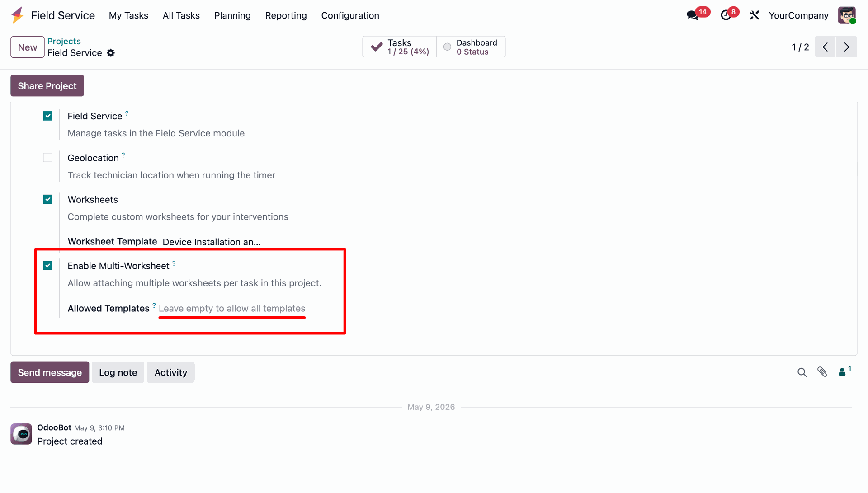Image resolution: width=868 pixels, height=493 pixels.
Task: Go to previous record arrow
Action: (x=825, y=47)
